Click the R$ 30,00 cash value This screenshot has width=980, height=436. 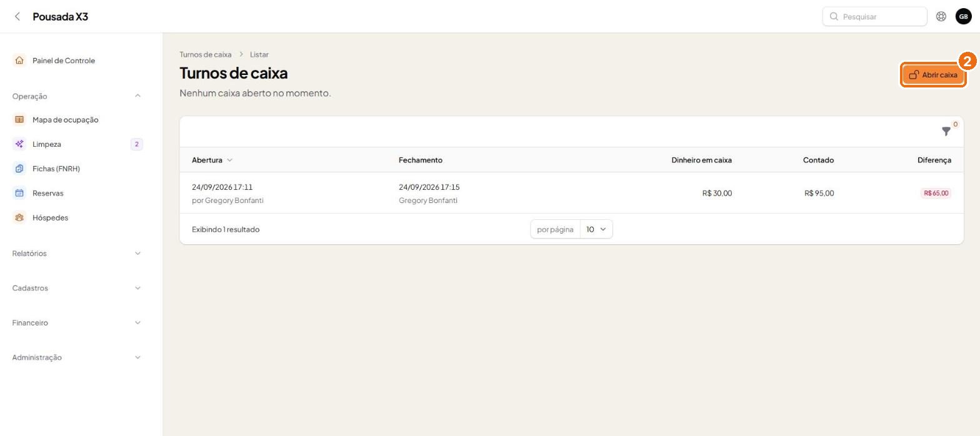pyautogui.click(x=717, y=193)
